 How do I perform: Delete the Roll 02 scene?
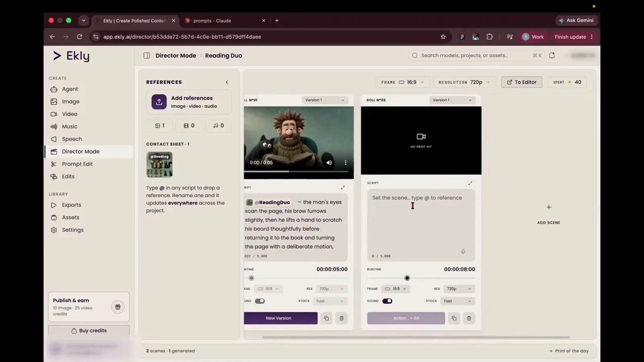469,318
